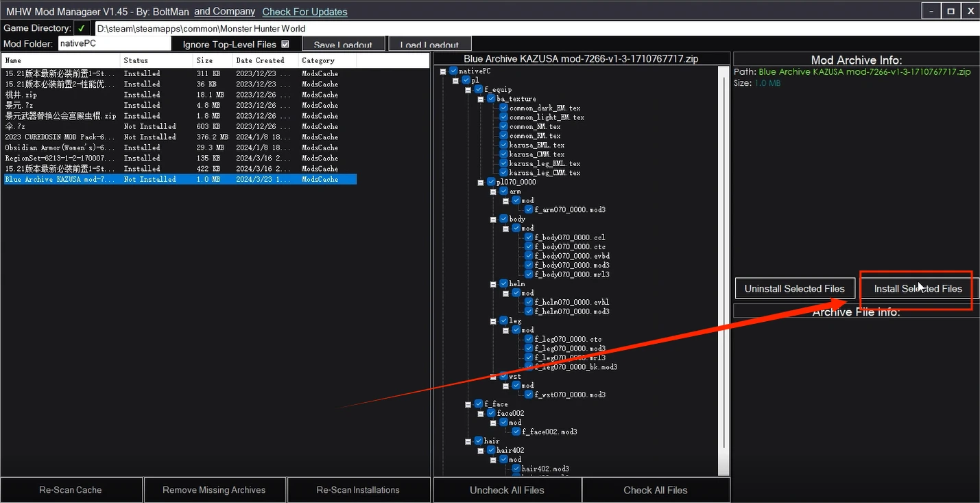Uncheck the f_arm070_0000.mod3 checkbox
The width and height of the screenshot is (980, 503).
coord(529,209)
